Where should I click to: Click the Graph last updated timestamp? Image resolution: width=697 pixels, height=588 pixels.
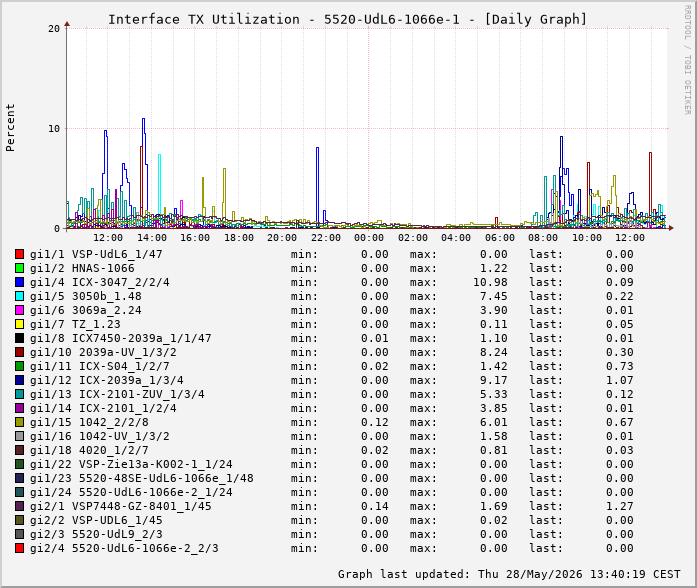click(509, 574)
